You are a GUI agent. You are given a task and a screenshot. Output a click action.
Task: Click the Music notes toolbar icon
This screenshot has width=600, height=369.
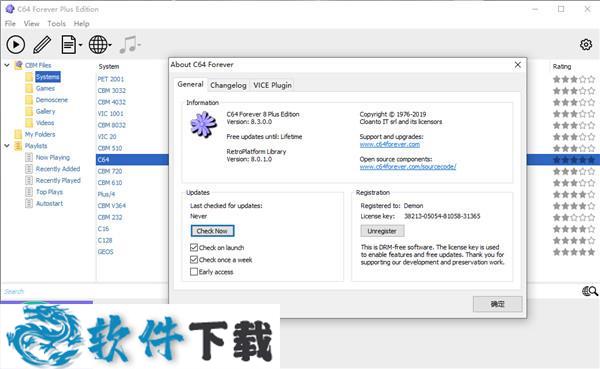[129, 45]
